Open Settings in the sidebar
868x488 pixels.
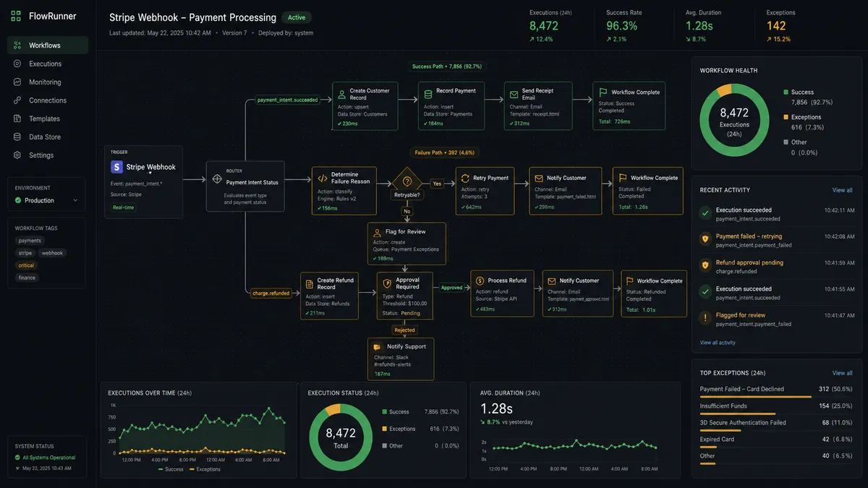[48, 155]
